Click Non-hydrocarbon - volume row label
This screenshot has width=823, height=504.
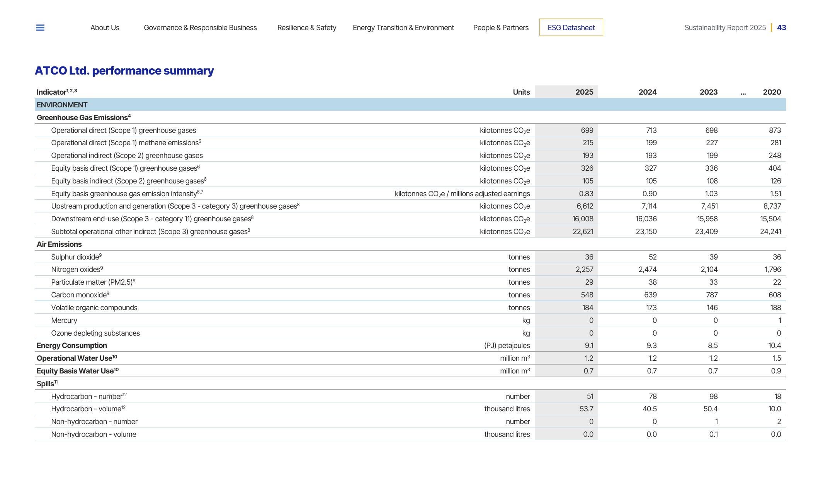click(x=94, y=434)
